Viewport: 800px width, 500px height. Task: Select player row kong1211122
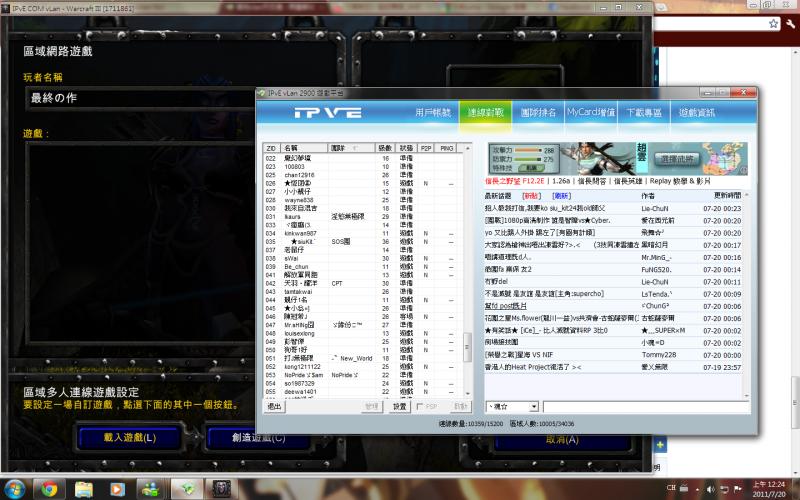coord(365,366)
